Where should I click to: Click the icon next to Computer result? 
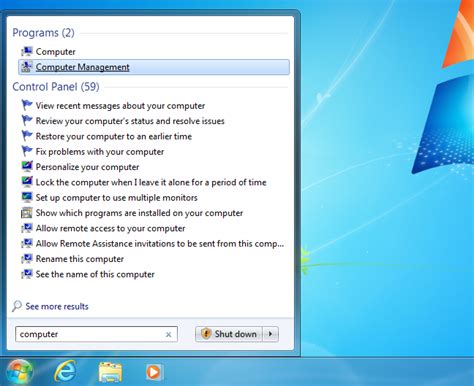tap(27, 52)
